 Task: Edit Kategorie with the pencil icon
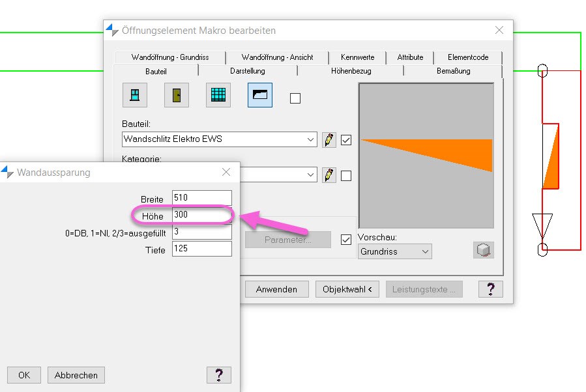(x=329, y=175)
